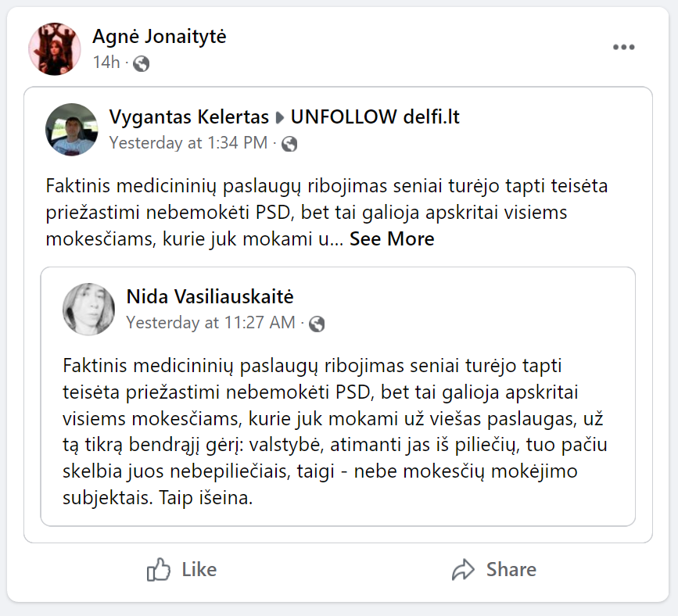678x616 pixels.
Task: Click the Share arrow icon
Action: (464, 570)
